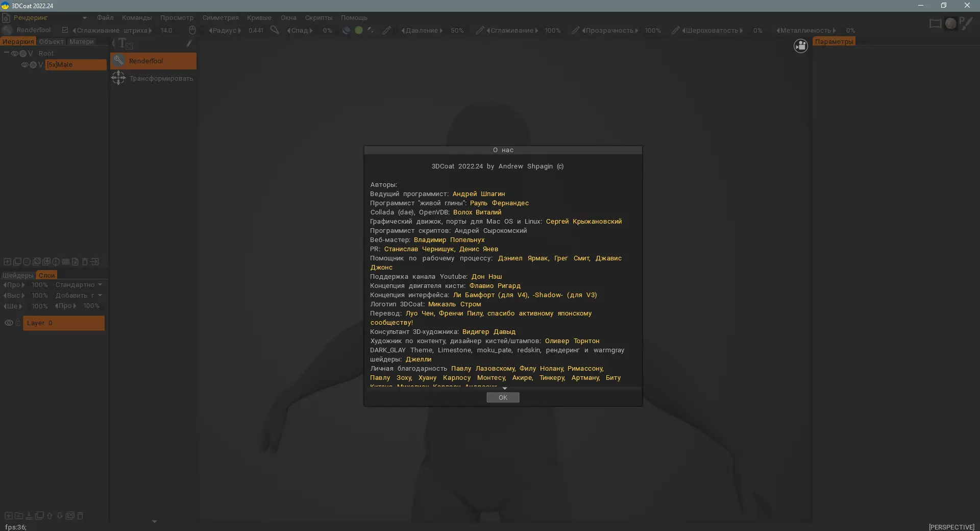Viewport: 980px width, 531px height.
Task: Click the brush icon next to radius value
Action: 275,30
